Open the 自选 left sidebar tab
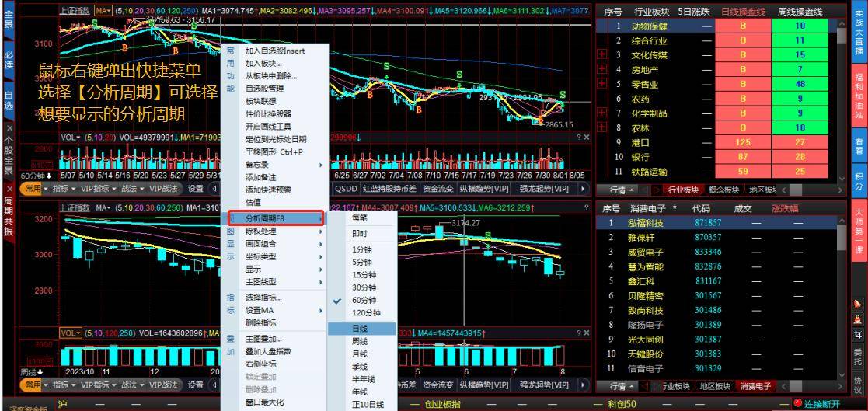Image resolution: width=868 pixels, height=411 pixels. click(9, 100)
